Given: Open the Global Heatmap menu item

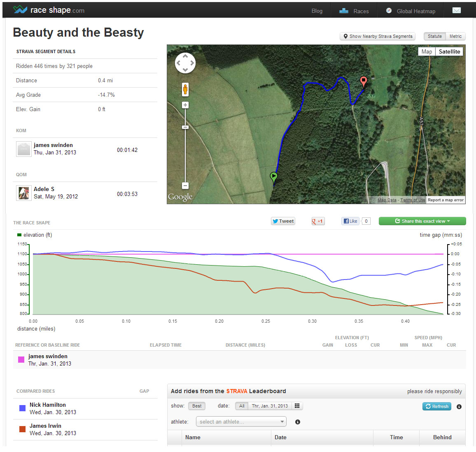Looking at the screenshot, I should tap(411, 11).
